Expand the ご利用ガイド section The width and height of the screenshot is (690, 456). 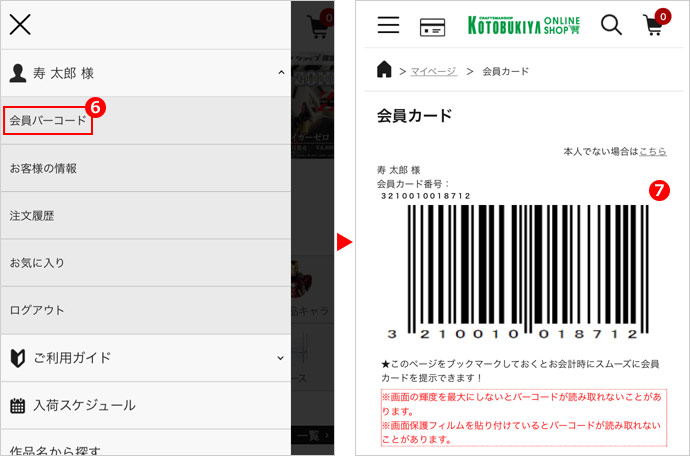tap(280, 357)
